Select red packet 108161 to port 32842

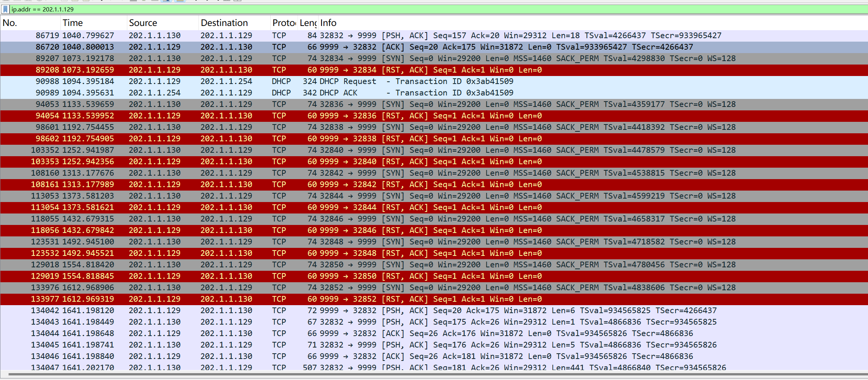click(434, 184)
